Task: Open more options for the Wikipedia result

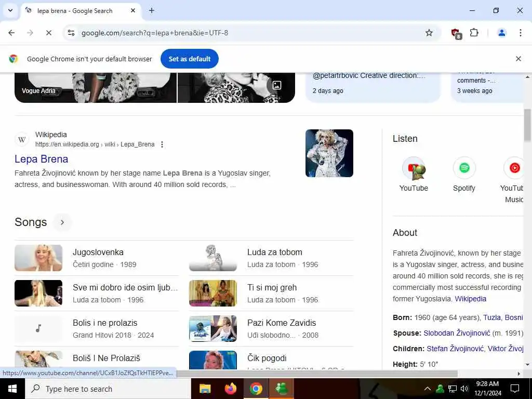Action: tap(162, 144)
